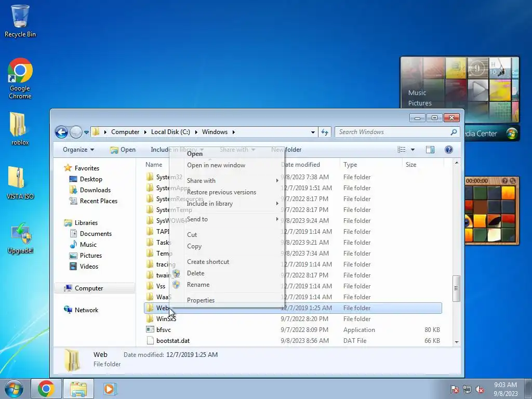Select the Vss folder
The height and width of the screenshot is (399, 532).
[156, 286]
